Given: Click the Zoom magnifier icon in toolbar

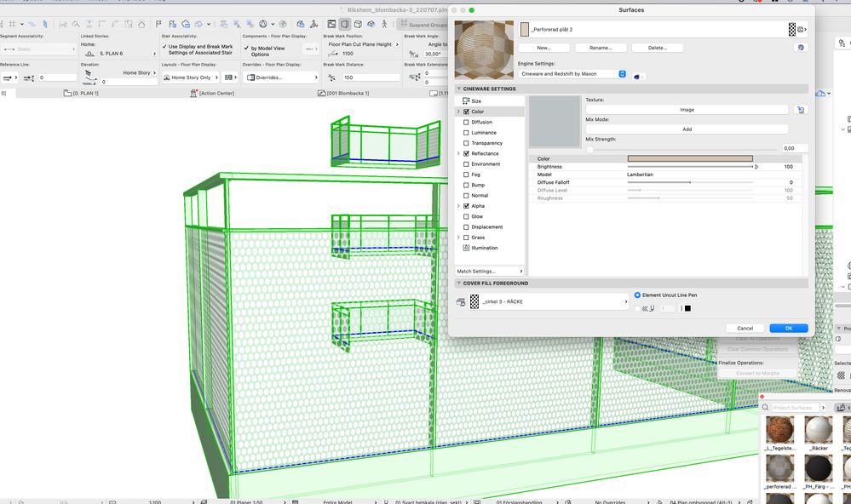Looking at the screenshot, I should click(x=74, y=26).
